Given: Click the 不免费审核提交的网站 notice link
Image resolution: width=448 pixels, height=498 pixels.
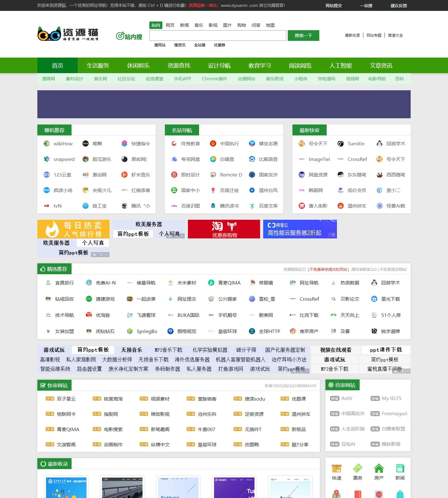Looking at the screenshot, I should click(329, 270).
